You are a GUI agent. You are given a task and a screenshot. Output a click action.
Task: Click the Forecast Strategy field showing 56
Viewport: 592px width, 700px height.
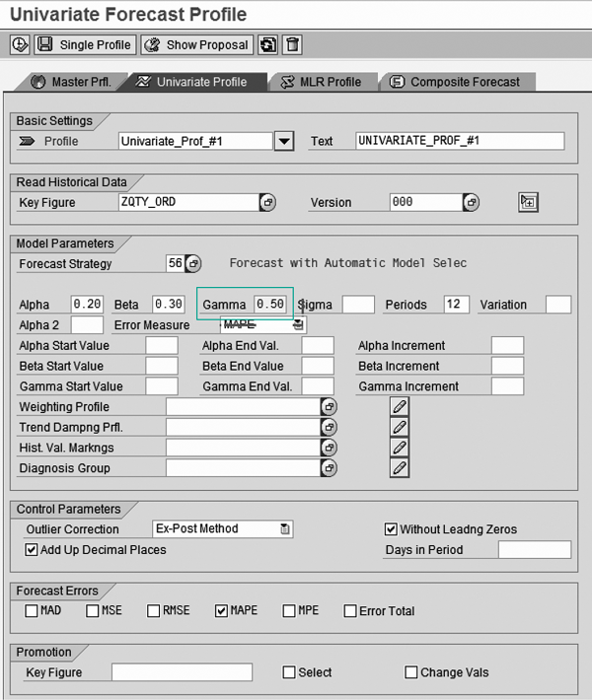[x=176, y=263]
